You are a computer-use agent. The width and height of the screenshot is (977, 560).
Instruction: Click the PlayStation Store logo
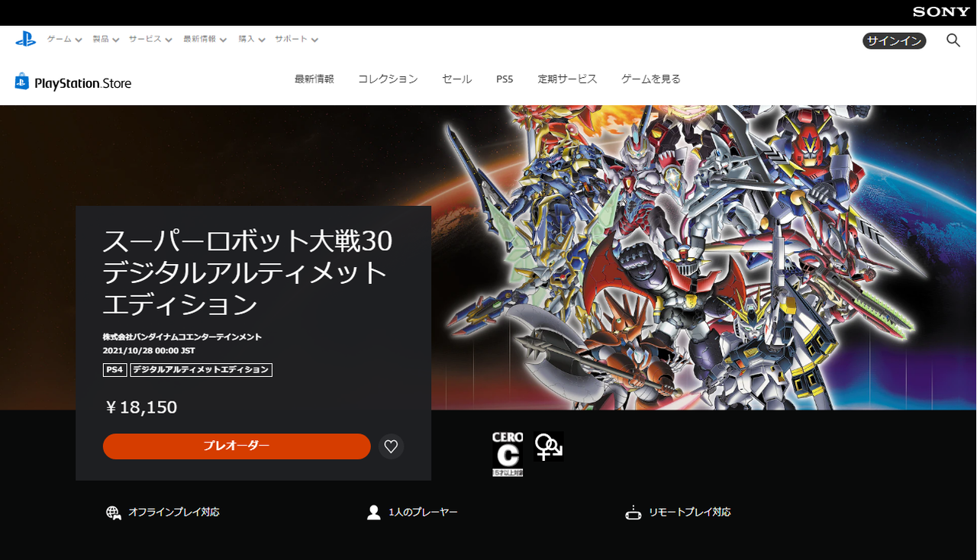(x=73, y=82)
